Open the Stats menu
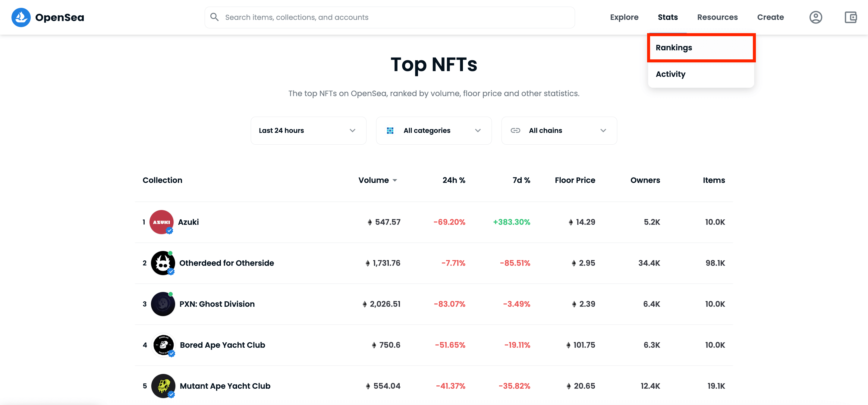The width and height of the screenshot is (868, 405). [668, 17]
